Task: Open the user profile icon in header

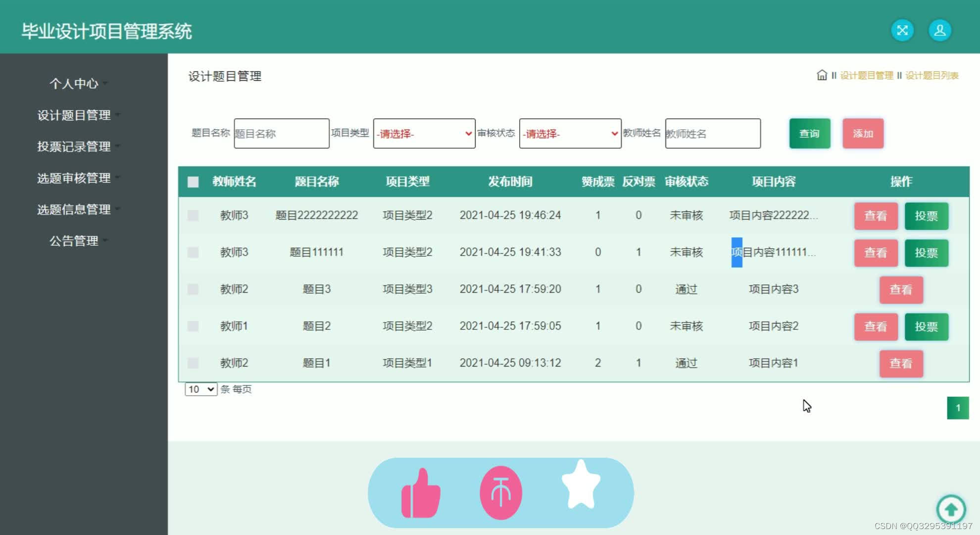Action: (940, 31)
